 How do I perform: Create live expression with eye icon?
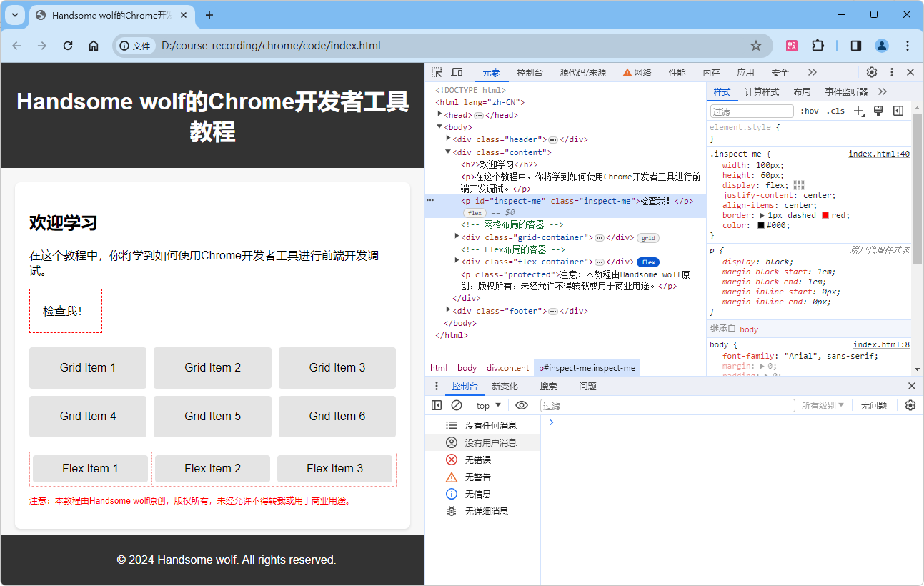pyautogui.click(x=522, y=405)
